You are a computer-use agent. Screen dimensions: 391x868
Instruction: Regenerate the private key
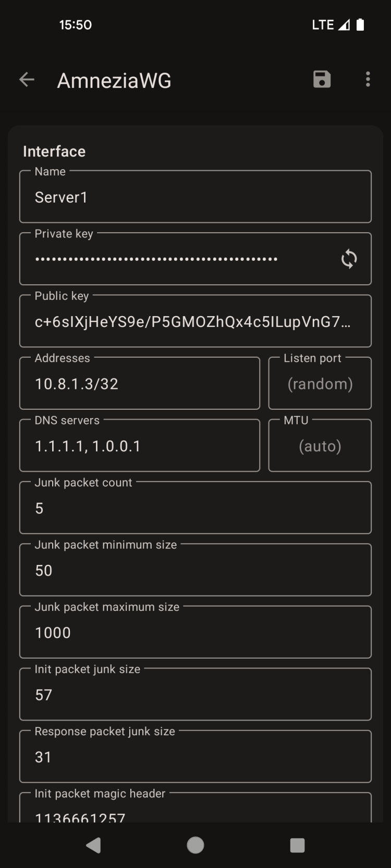pyautogui.click(x=349, y=259)
